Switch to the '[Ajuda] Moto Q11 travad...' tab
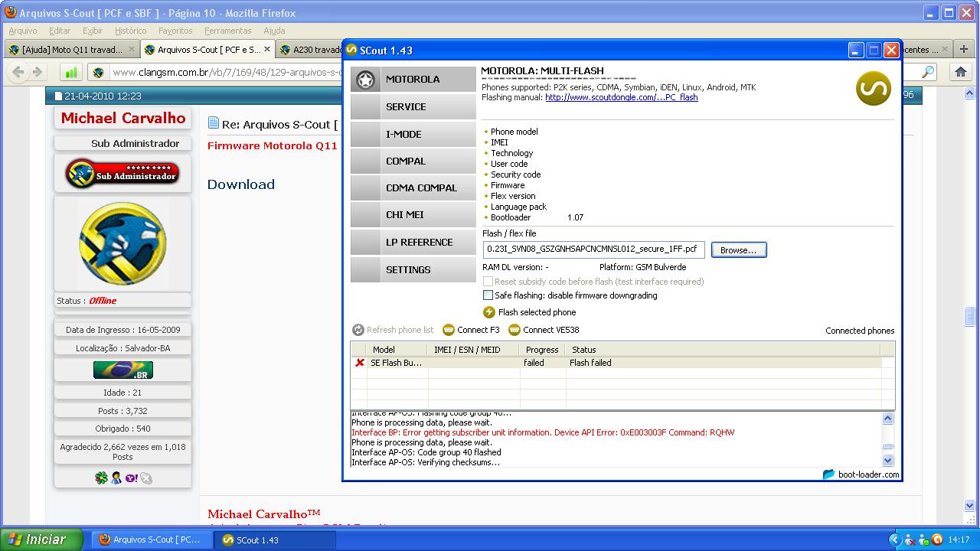 click(72, 50)
